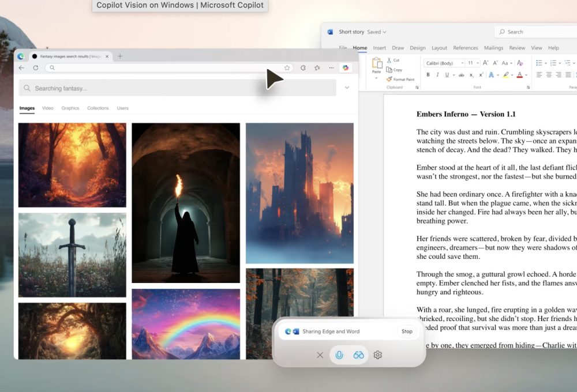Open the Layout ribbon tab

[x=439, y=48]
